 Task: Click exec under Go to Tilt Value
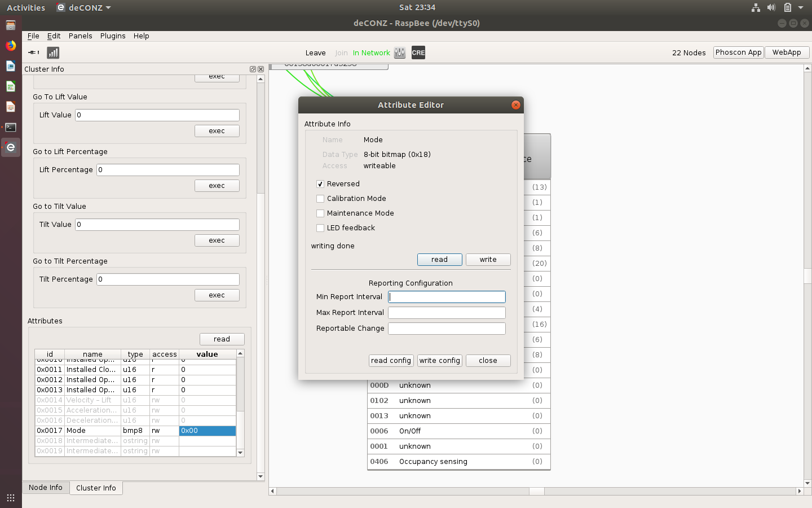point(217,240)
